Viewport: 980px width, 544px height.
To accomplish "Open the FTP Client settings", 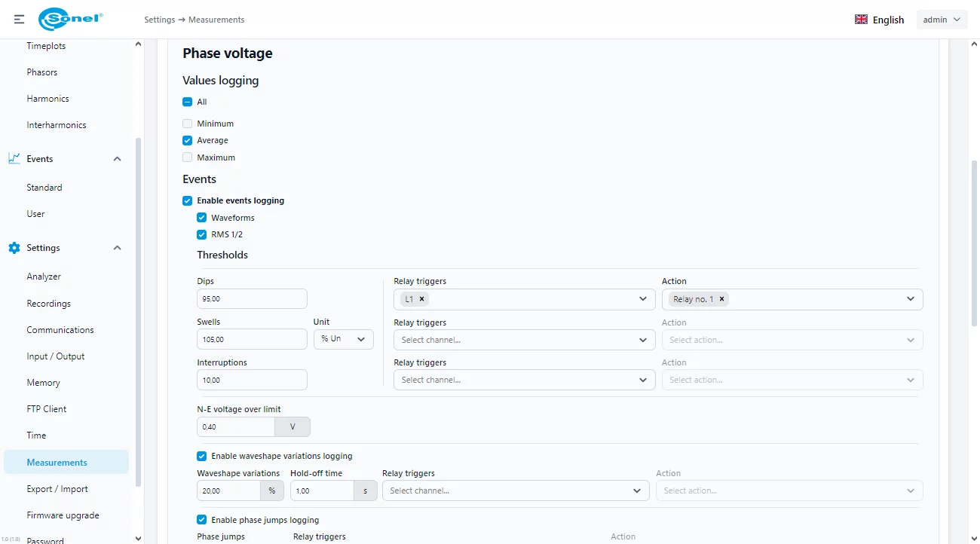I will pyautogui.click(x=47, y=409).
